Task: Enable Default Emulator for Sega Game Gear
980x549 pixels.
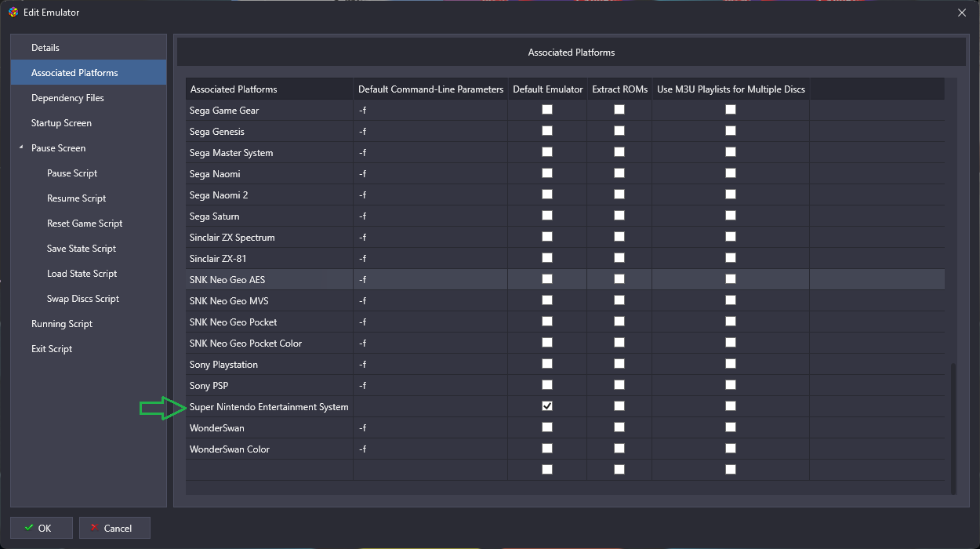Action: (x=547, y=110)
